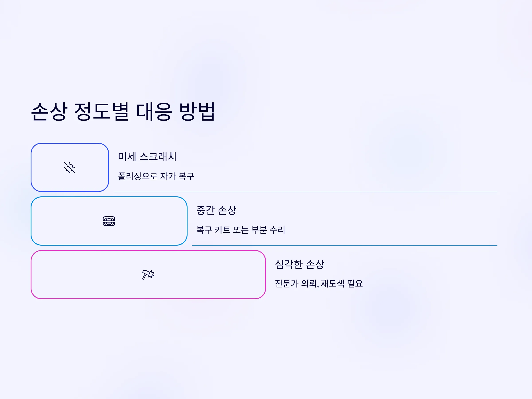Click the cyan divider line under 중간 손상
The image size is (532, 399).
[344, 246]
